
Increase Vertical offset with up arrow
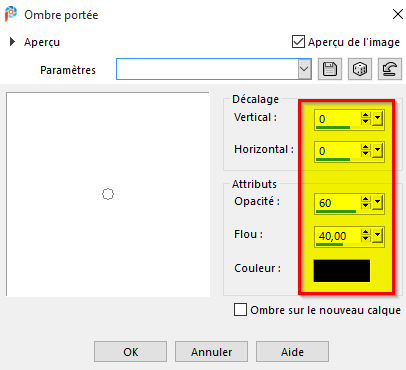tap(366, 115)
